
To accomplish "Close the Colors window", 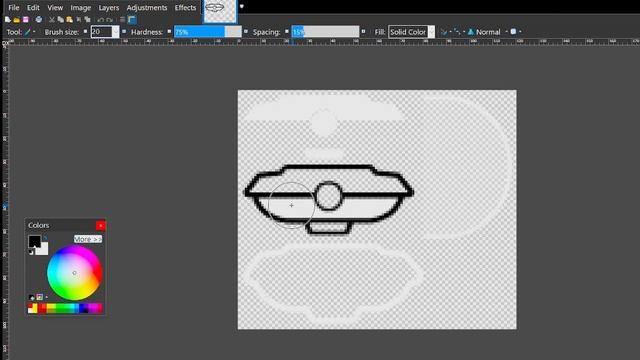I will coord(100,225).
